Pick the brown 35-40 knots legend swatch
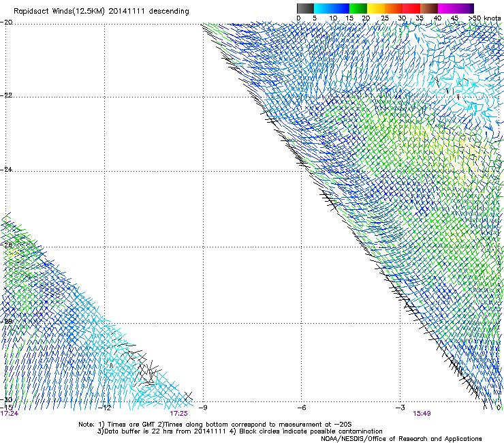The width and height of the screenshot is (504, 443). [429, 8]
